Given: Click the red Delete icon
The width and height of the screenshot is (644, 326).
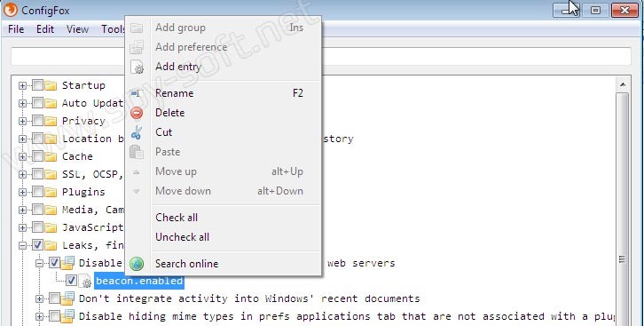Looking at the screenshot, I should click(137, 113).
